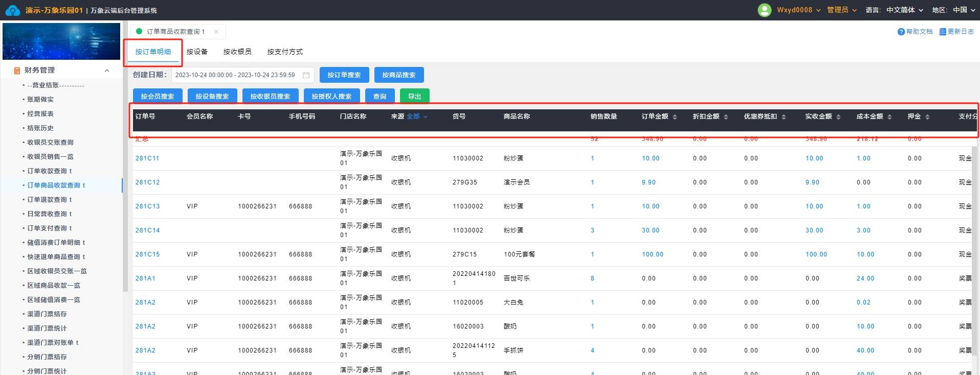This screenshot has height=375, width=980.
Task: Click 按授权人搜索 button
Action: pyautogui.click(x=331, y=96)
